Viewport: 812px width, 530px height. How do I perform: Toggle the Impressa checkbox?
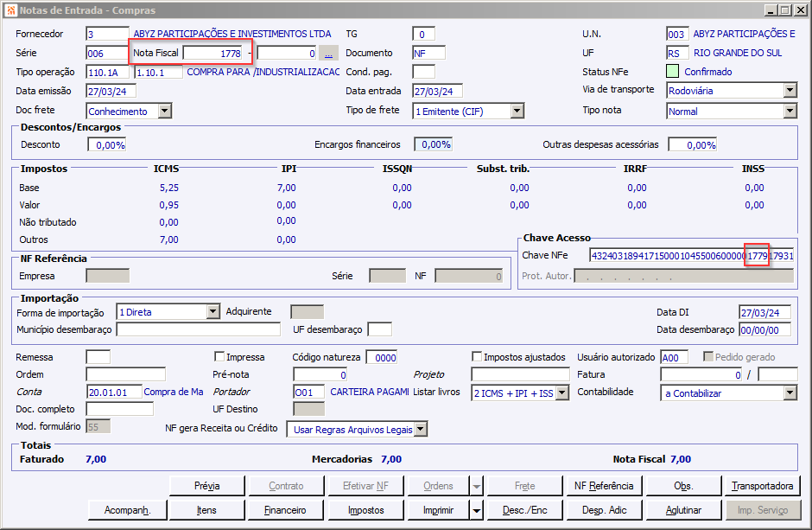point(219,357)
